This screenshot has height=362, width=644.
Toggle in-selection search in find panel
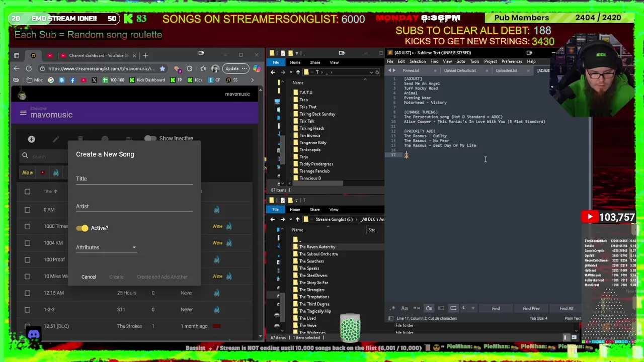(x=441, y=308)
